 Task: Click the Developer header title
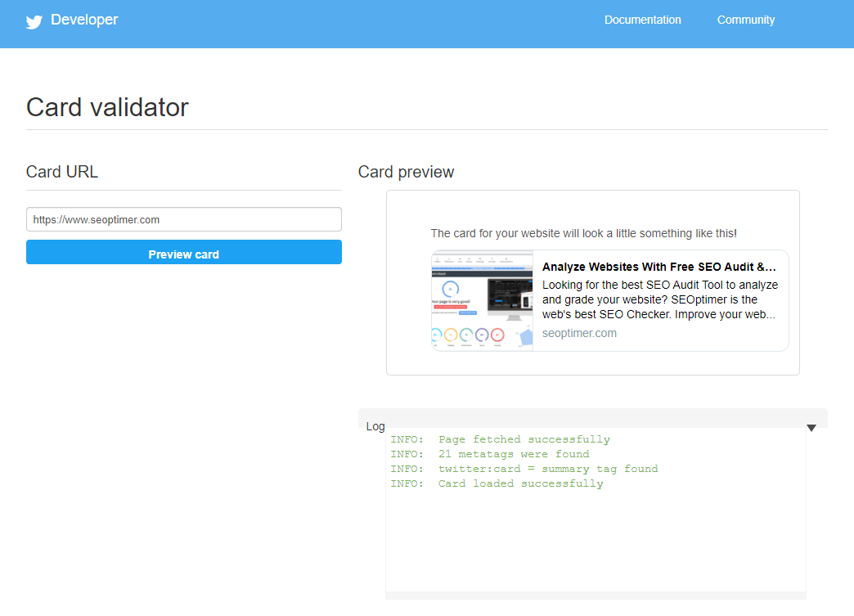tap(84, 20)
